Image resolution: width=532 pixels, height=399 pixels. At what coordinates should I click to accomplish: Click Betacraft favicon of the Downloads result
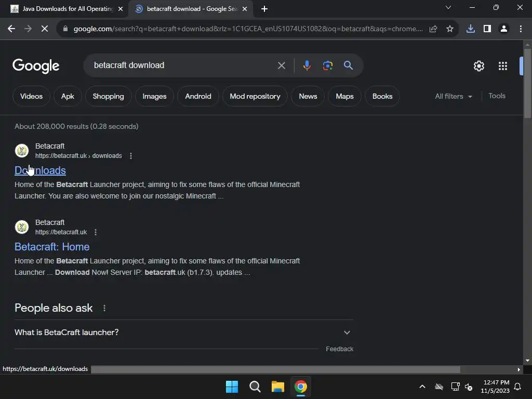(22, 151)
